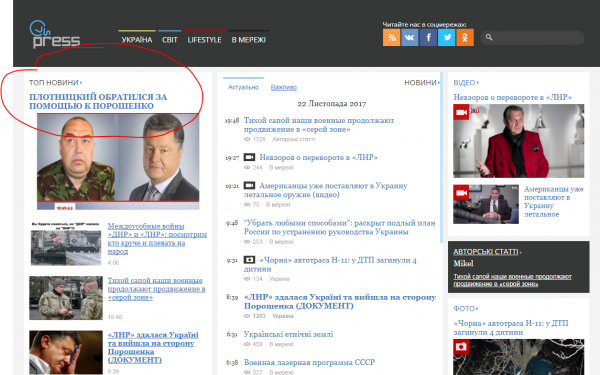Open 19:48 news item Тихой сапой
Image resolution: width=600 pixels, height=375 pixels.
(x=319, y=125)
